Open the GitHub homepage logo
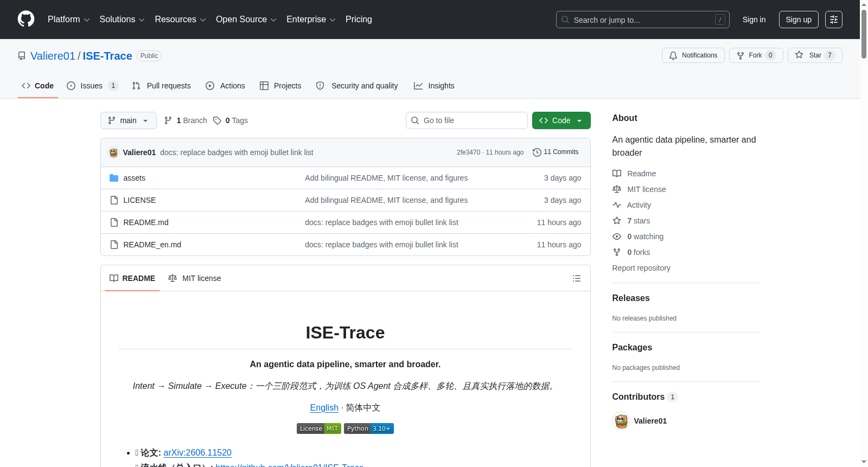Screen dimensions: 868x467 click(26, 19)
